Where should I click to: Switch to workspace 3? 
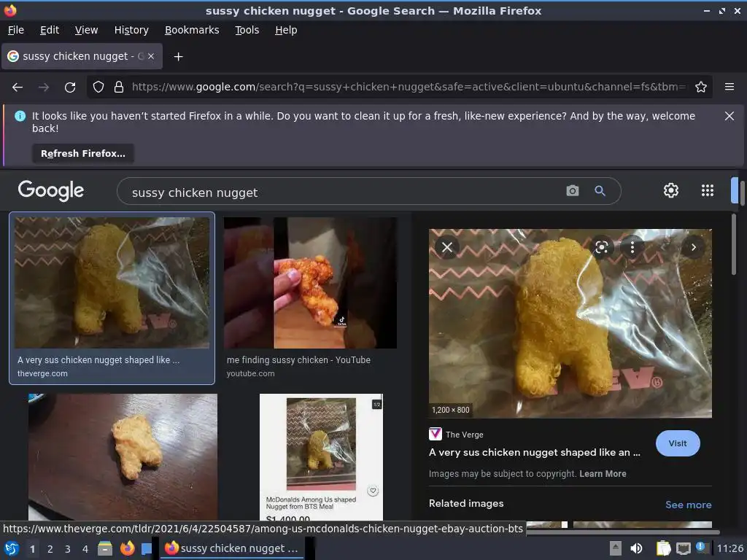68,549
